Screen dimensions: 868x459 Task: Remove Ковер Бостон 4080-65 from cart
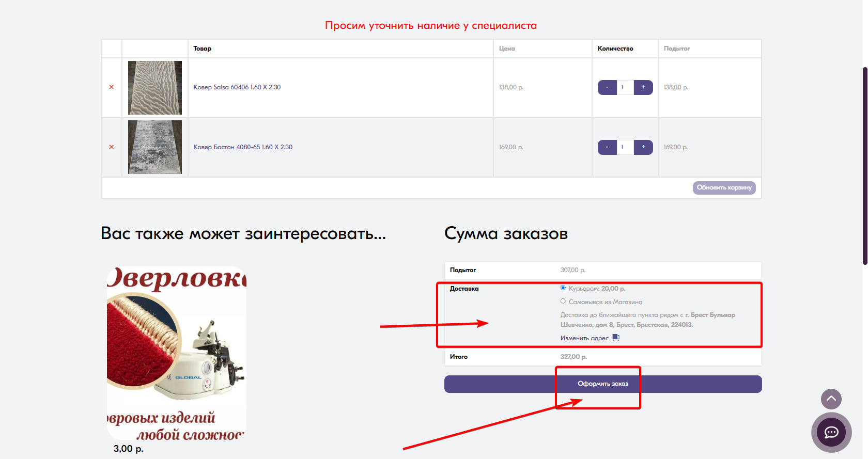tap(111, 147)
